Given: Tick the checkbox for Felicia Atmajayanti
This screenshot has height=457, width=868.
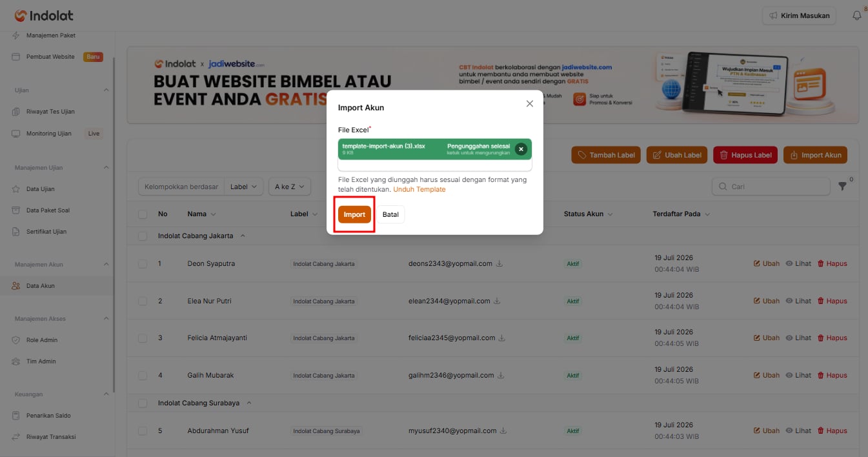Looking at the screenshot, I should point(143,338).
